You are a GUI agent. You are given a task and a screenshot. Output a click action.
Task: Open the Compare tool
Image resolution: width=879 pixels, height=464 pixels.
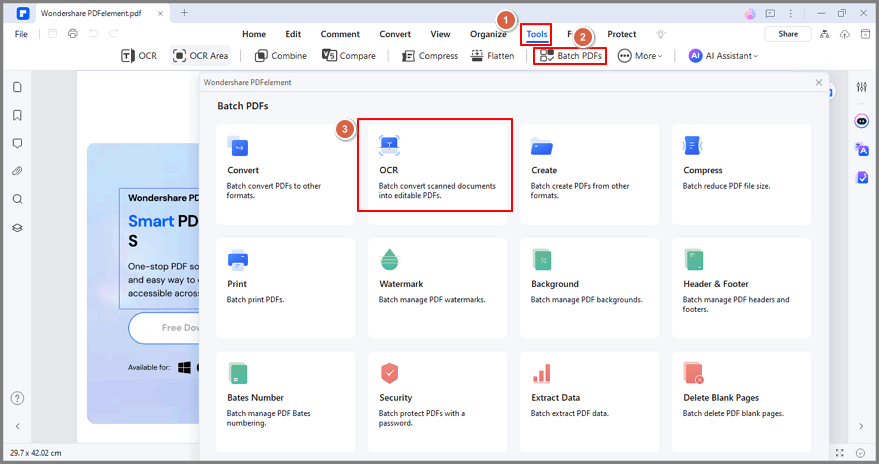(349, 55)
